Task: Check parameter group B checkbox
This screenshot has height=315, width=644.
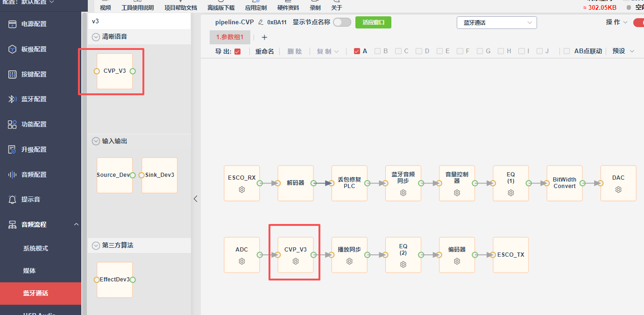Action: pos(377,51)
